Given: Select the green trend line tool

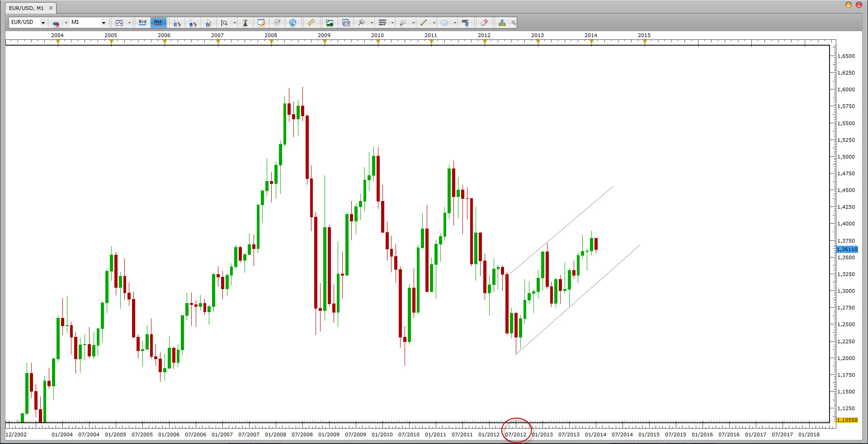Looking at the screenshot, I should click(x=424, y=23).
